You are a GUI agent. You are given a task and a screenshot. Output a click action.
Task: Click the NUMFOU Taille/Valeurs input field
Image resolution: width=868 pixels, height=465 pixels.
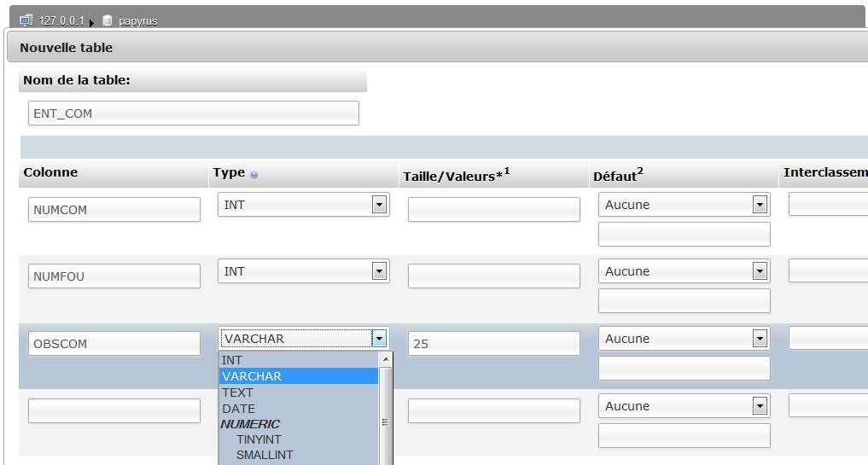(493, 276)
